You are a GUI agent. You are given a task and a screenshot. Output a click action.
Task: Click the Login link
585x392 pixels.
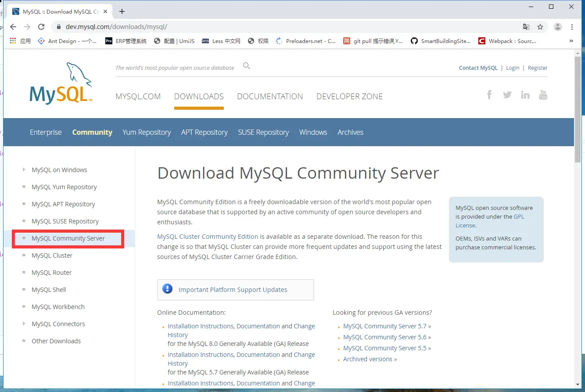click(513, 68)
